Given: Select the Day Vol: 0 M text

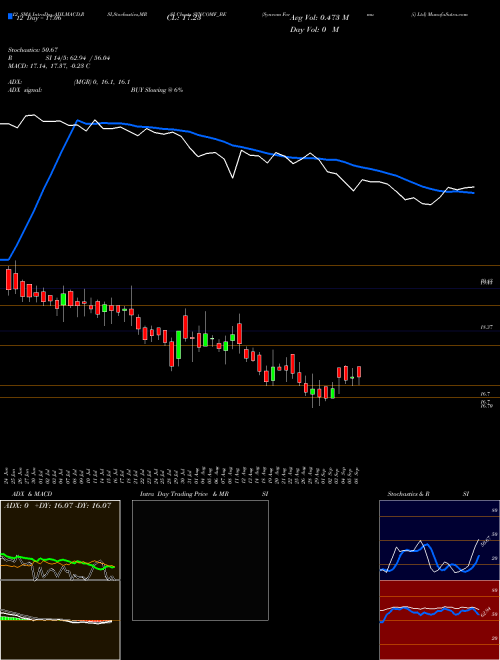Looking at the screenshot, I should (314, 29).
